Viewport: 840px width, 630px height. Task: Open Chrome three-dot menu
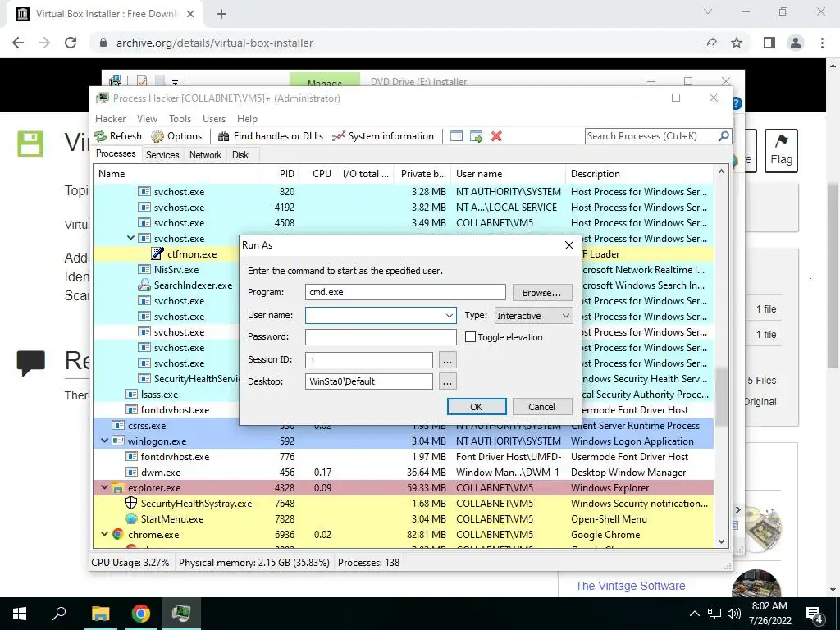[x=822, y=43]
